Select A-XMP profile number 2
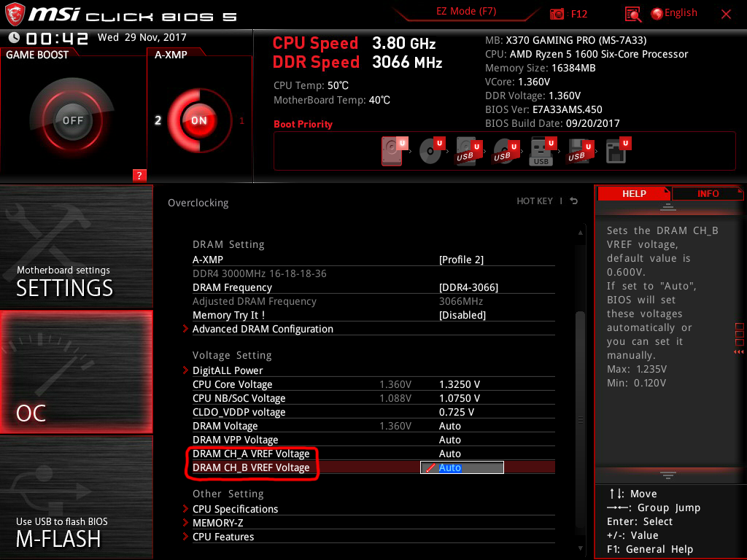Image resolution: width=747 pixels, height=560 pixels. 158,120
